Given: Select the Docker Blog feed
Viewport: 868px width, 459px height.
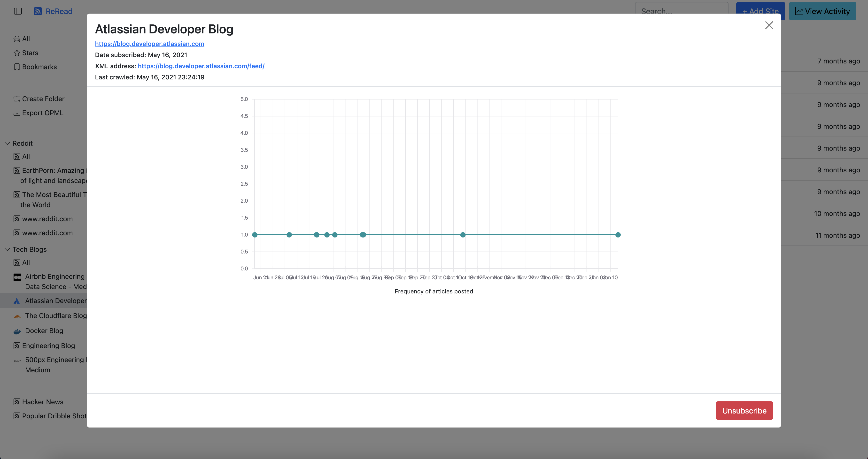Looking at the screenshot, I should pos(44,331).
